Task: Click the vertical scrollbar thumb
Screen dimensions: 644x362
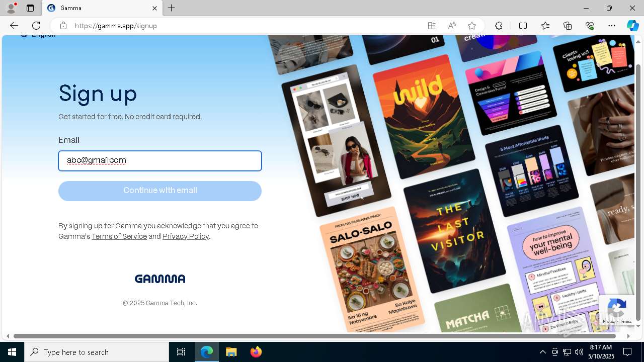Action: tap(638, 192)
